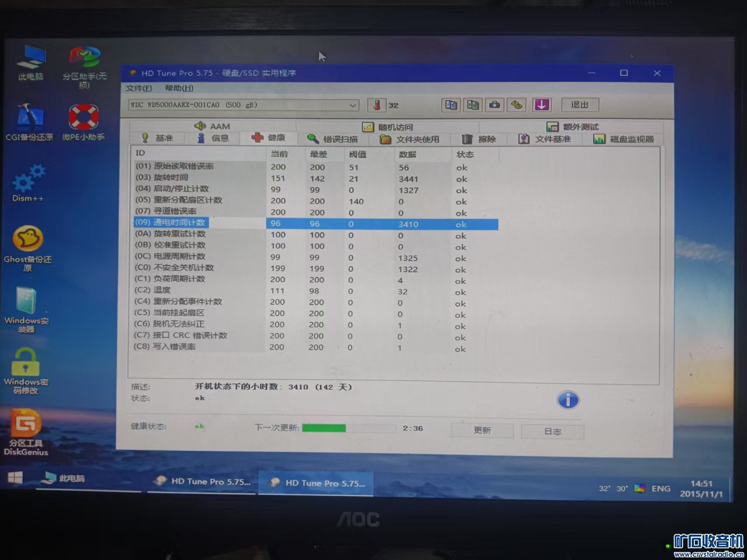Click the blue info icon
This screenshot has height=560, width=747.
(568, 400)
